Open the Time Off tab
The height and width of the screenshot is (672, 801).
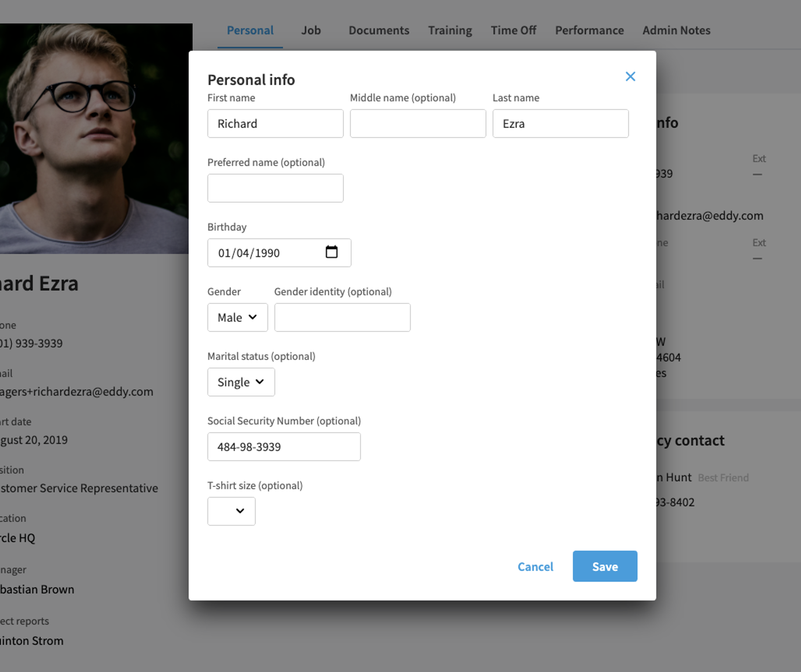[x=513, y=30]
